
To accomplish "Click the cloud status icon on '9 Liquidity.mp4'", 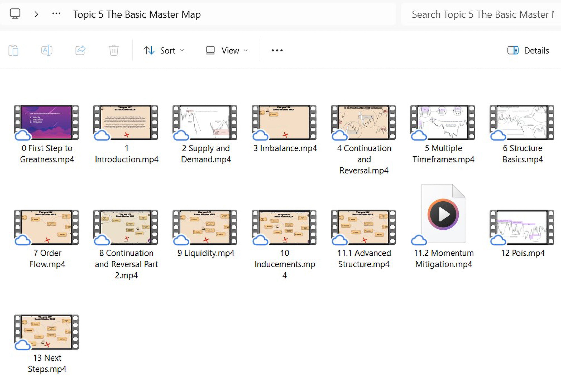I will click(181, 240).
